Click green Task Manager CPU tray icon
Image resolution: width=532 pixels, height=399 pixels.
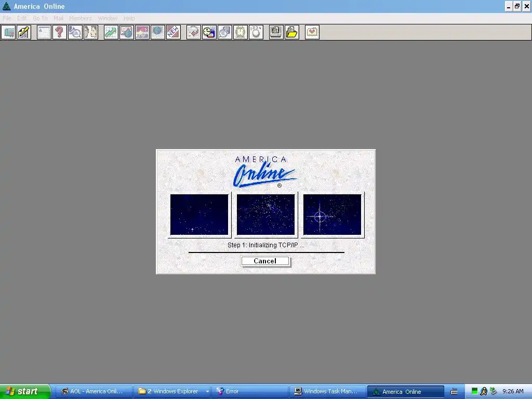475,391
